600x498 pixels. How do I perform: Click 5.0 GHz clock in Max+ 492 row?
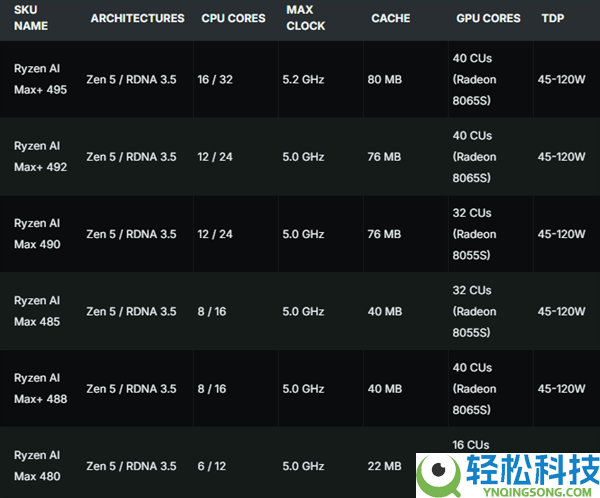tap(303, 157)
